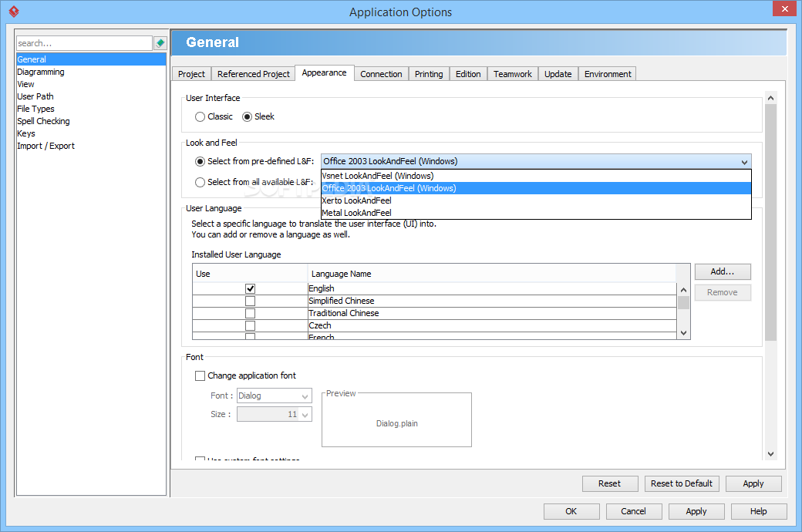The height and width of the screenshot is (532, 802).
Task: Click the Reset to Default button
Action: pyautogui.click(x=682, y=483)
